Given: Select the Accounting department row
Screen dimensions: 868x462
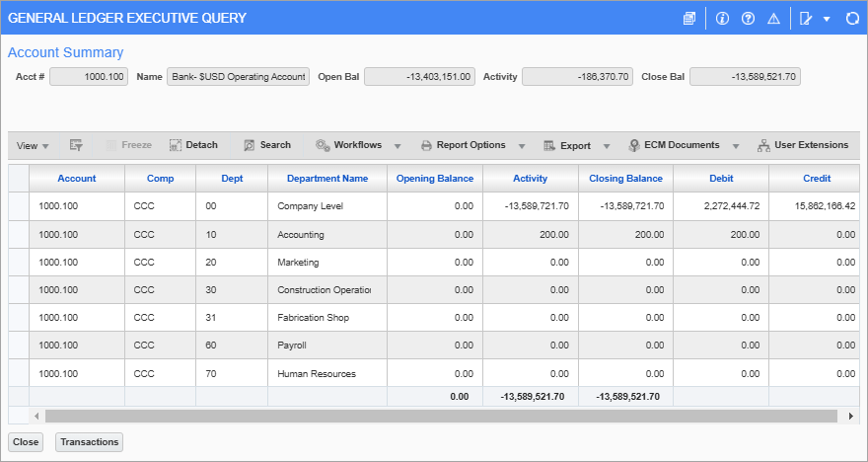Looking at the screenshot, I should pyautogui.click(x=434, y=234).
